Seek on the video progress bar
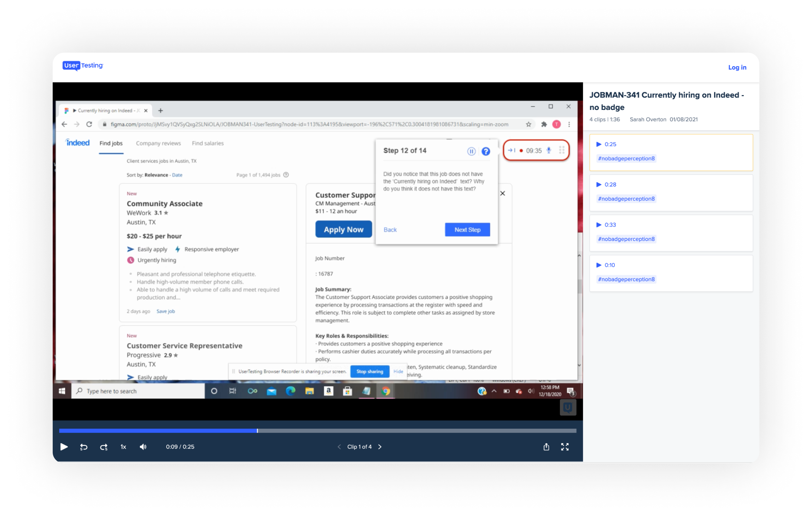Viewport: 812px width, 516px height. click(x=317, y=430)
